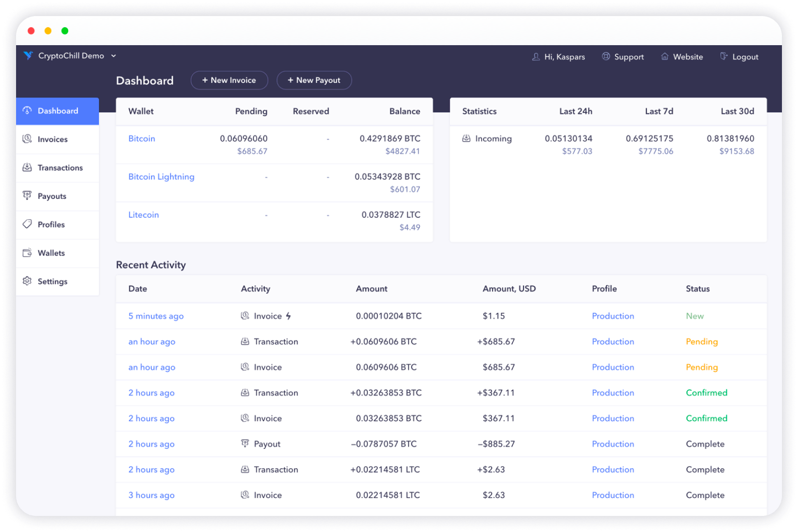Expand the CryptoChill Demo account dropdown
798x532 pixels.
113,56
